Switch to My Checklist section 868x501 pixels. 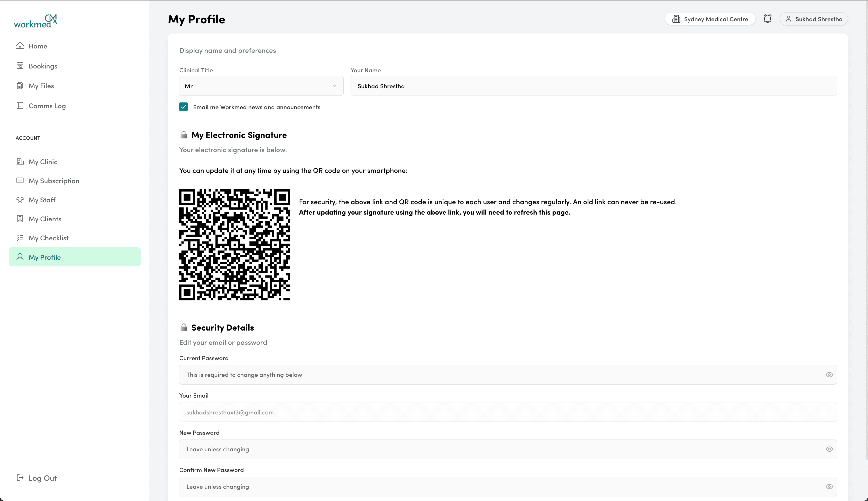[x=48, y=237]
